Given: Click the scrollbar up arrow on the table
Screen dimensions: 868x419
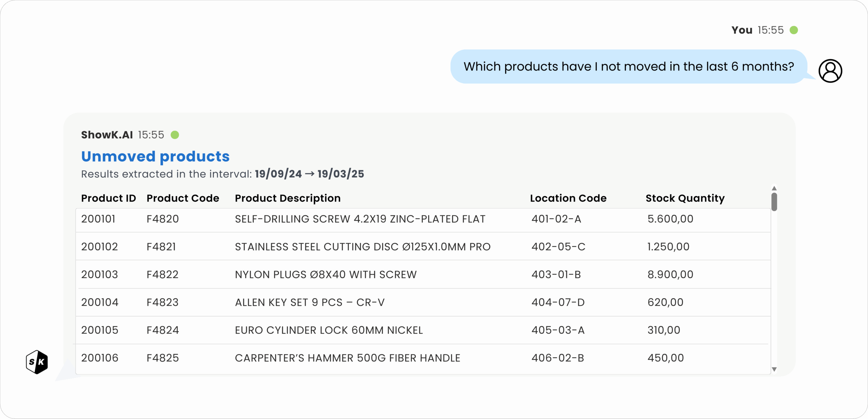Looking at the screenshot, I should pyautogui.click(x=774, y=188).
